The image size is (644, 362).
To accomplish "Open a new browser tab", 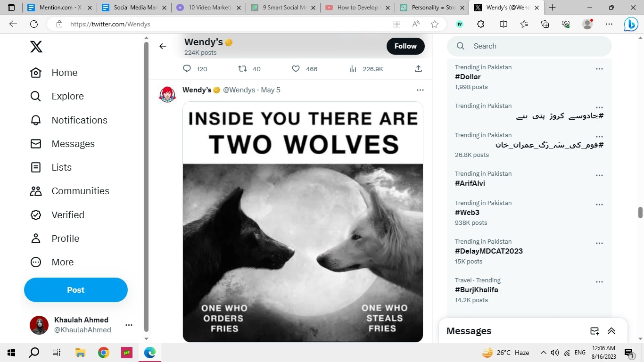I will point(552,8).
